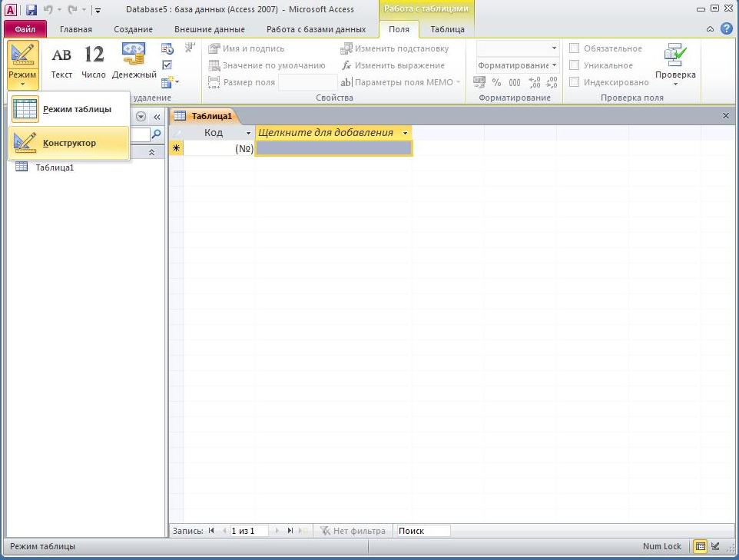This screenshot has width=739, height=560.
Task: Open the data type combo box
Action: click(518, 48)
